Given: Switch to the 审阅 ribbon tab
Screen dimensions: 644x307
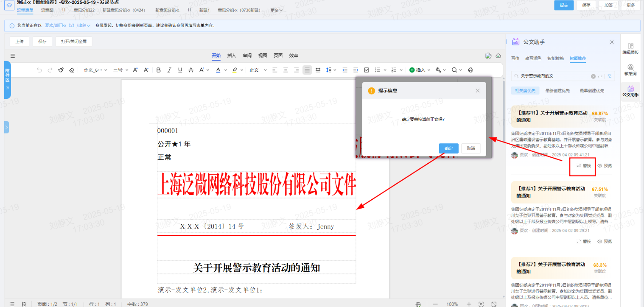Looking at the screenshot, I should click(x=247, y=56).
